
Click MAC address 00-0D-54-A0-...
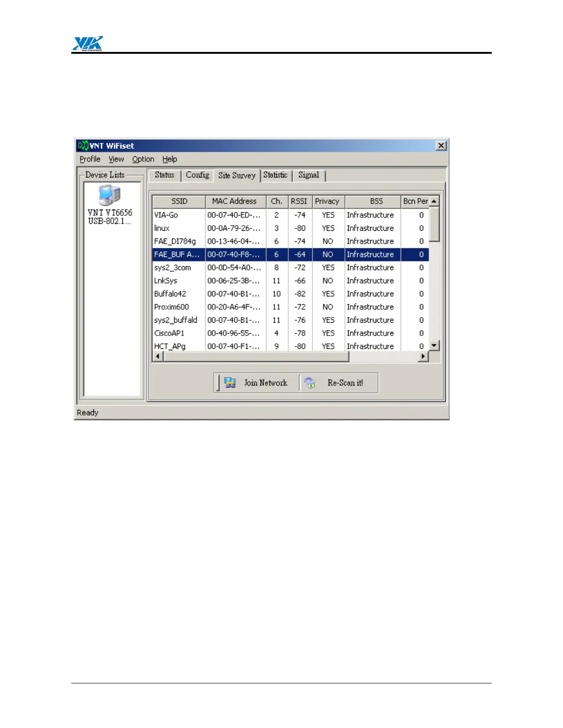tap(234, 267)
